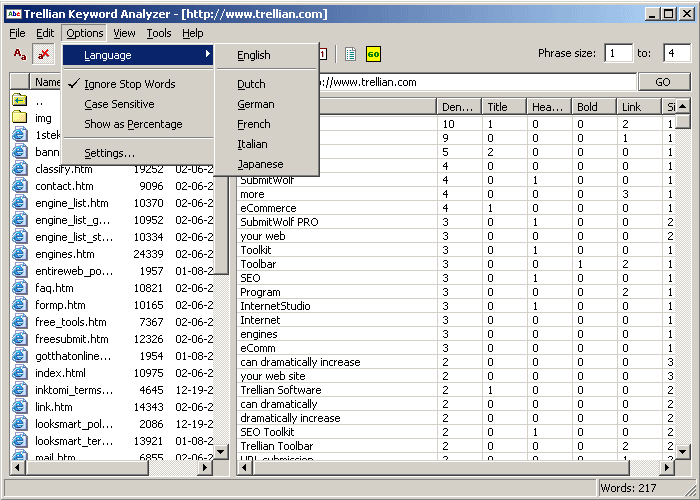700x500 pixels.
Task: Select the 'Trellian Toolbar' keyword row
Action: tap(456, 446)
